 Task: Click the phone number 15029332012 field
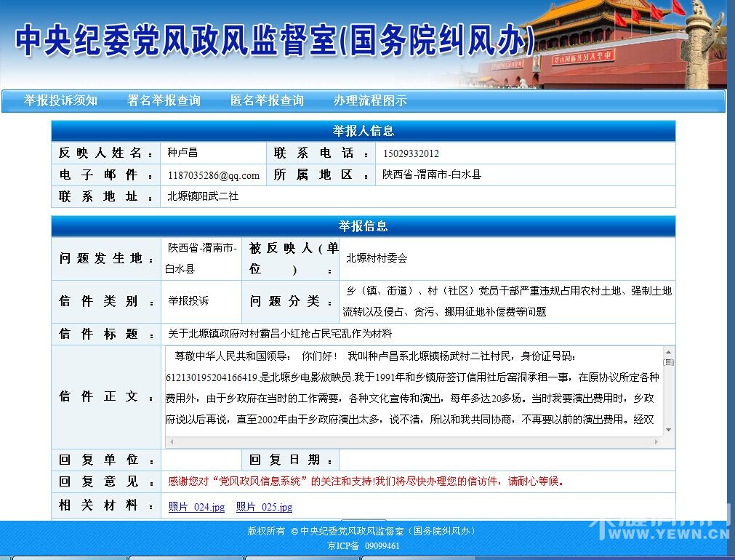click(x=411, y=153)
